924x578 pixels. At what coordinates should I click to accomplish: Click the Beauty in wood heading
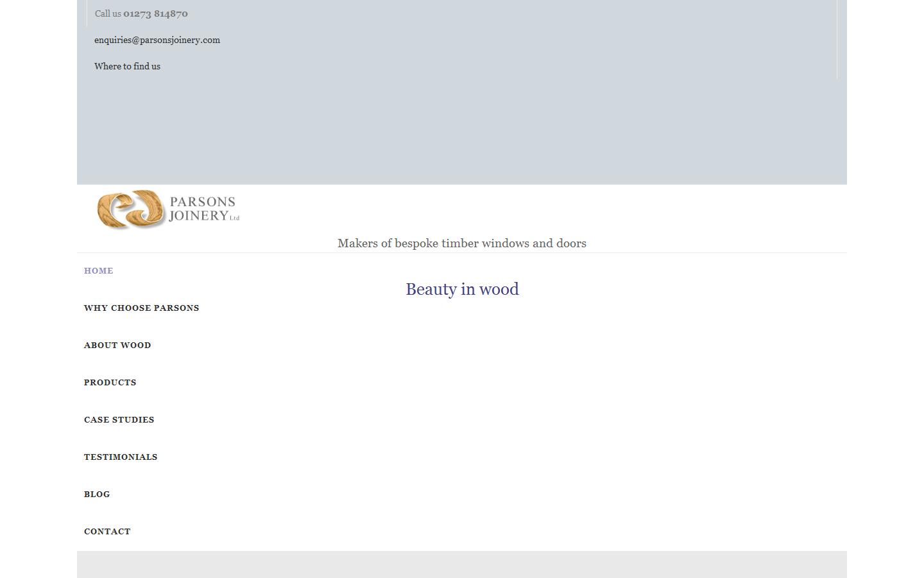pos(462,289)
